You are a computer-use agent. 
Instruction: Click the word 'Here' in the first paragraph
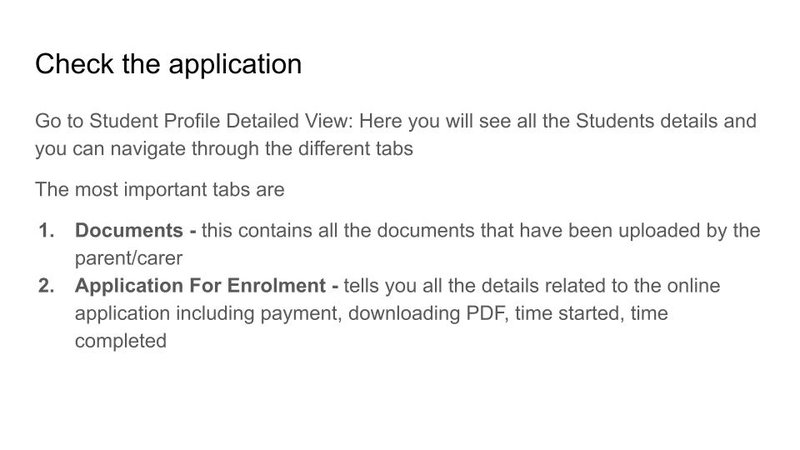382,122
